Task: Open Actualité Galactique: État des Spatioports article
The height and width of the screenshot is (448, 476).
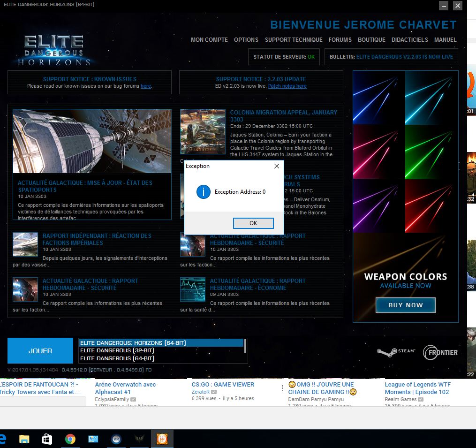Action: point(85,186)
